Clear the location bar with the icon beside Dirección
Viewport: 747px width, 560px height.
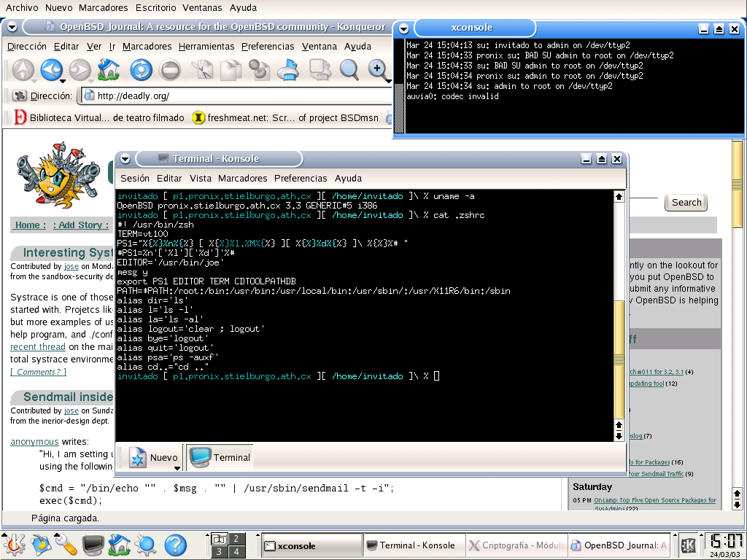[19, 96]
